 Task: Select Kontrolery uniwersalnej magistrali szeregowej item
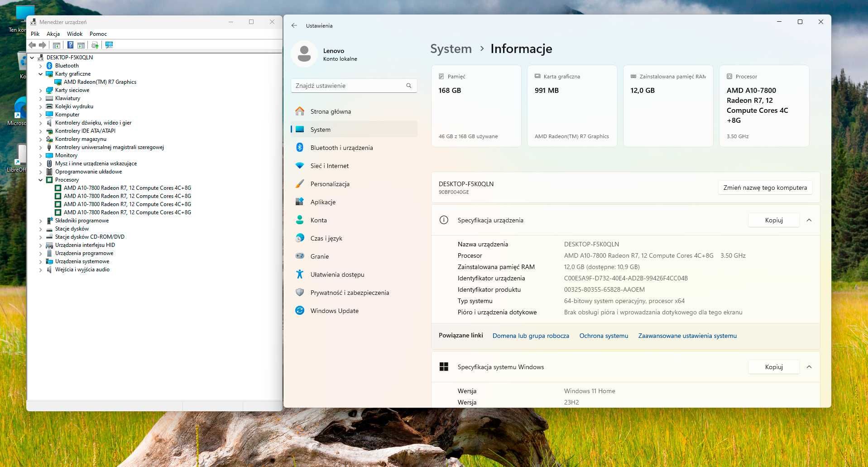tap(110, 147)
